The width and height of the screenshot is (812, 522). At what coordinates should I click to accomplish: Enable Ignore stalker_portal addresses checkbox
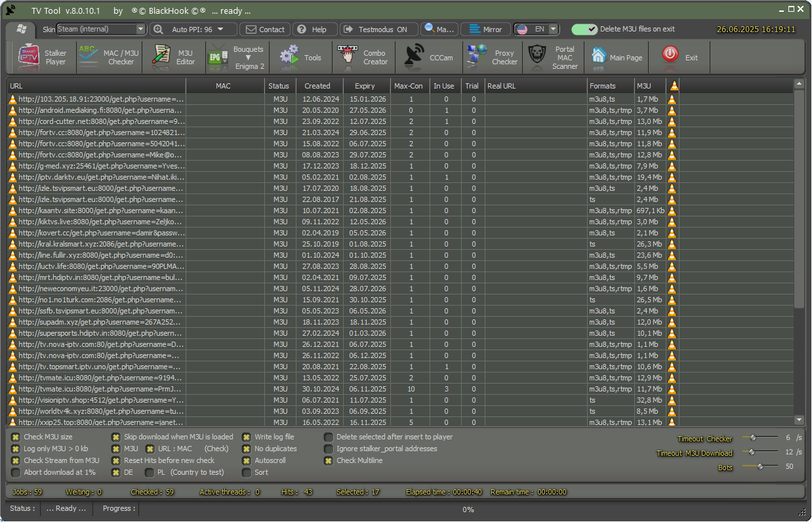[329, 449]
